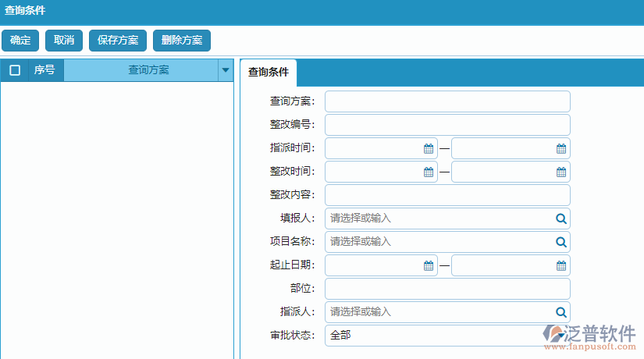Open calendar for 整改时间 start date
The height and width of the screenshot is (359, 644).
pyautogui.click(x=428, y=172)
